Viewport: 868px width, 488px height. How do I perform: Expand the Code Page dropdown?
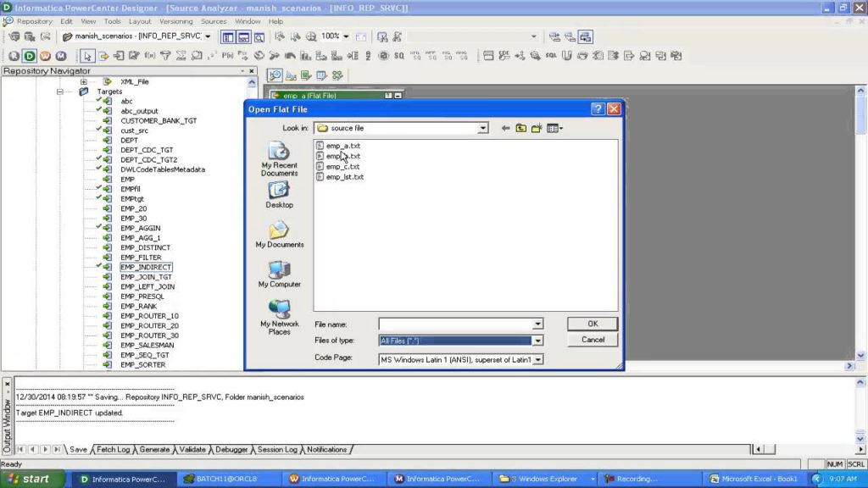537,359
